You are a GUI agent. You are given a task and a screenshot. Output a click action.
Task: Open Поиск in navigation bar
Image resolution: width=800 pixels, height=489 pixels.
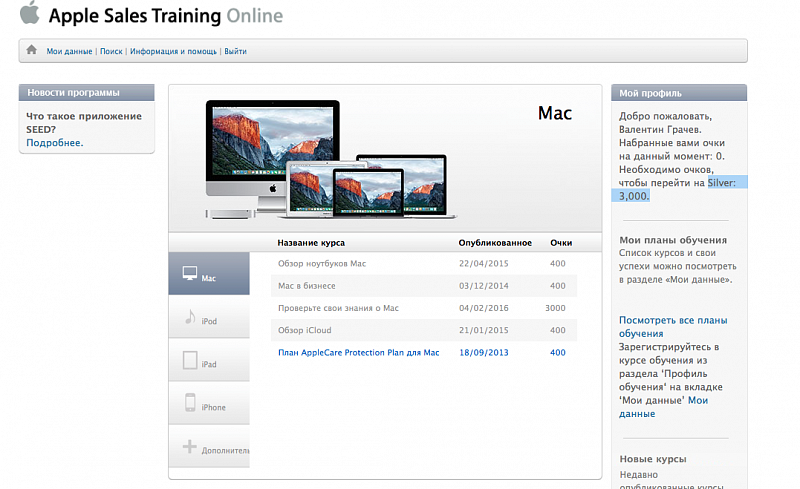tap(111, 51)
